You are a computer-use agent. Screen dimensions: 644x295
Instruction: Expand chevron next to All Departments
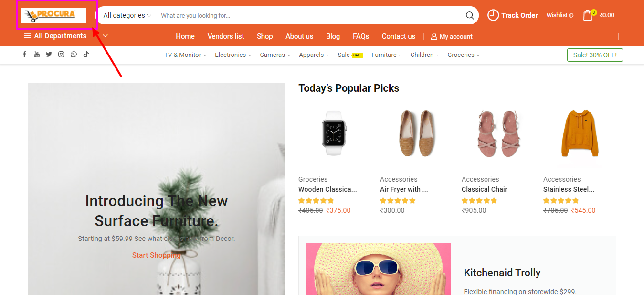[x=106, y=36]
